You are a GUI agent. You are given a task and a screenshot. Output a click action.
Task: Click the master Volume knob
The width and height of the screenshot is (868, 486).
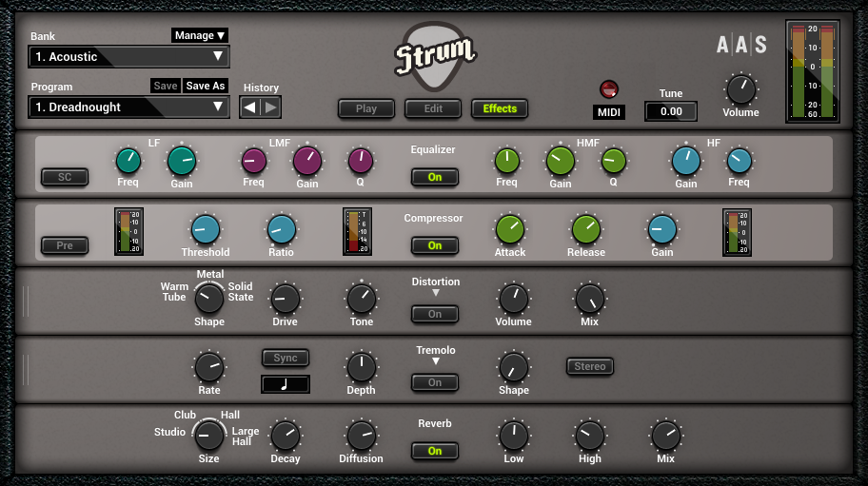(x=740, y=90)
